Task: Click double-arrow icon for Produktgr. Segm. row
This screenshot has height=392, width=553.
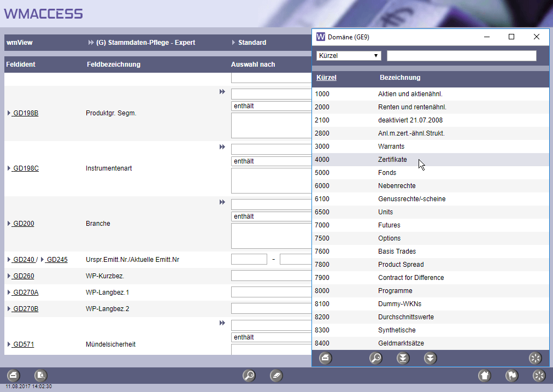Action: coord(222,92)
